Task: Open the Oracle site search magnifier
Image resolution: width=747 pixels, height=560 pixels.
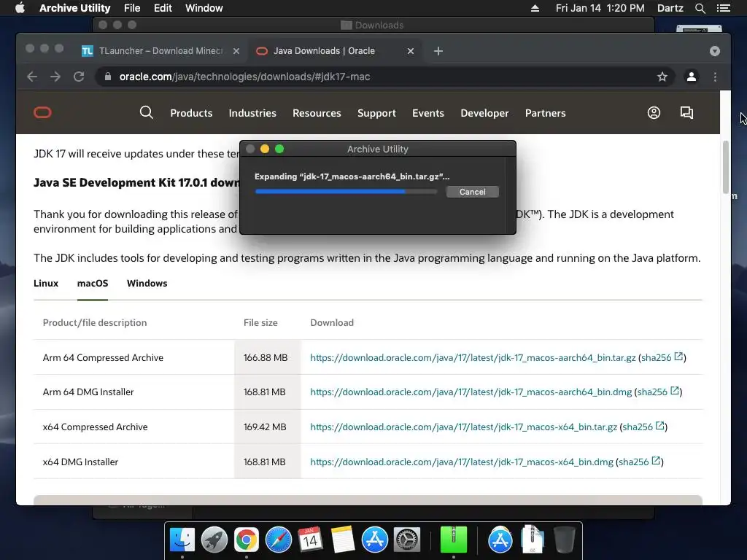Action: click(146, 112)
